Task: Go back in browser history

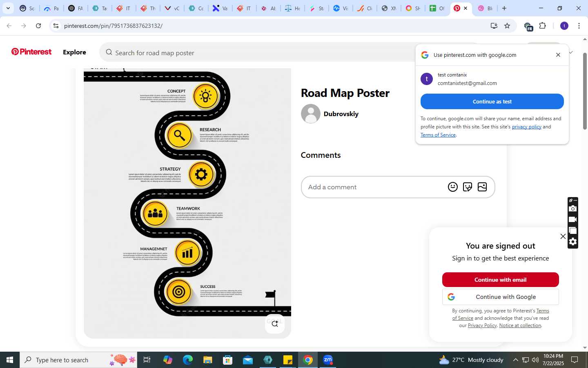Action: pos(9,26)
